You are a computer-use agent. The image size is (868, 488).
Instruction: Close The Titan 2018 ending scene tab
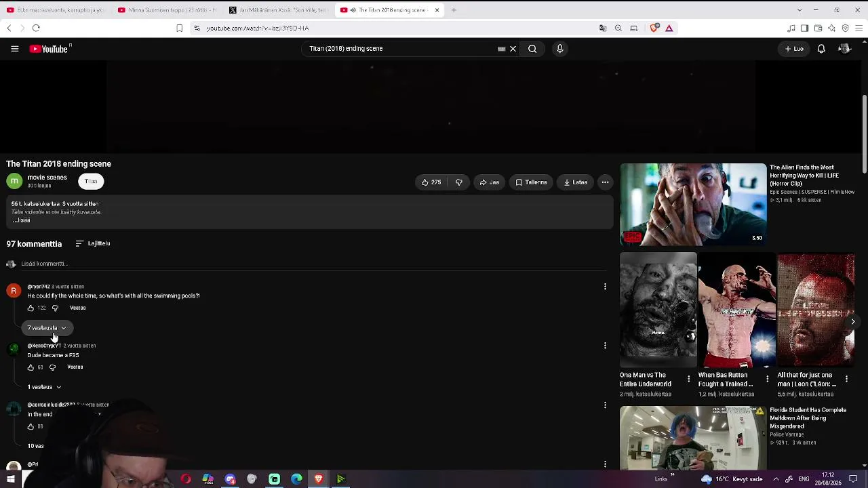437,10
